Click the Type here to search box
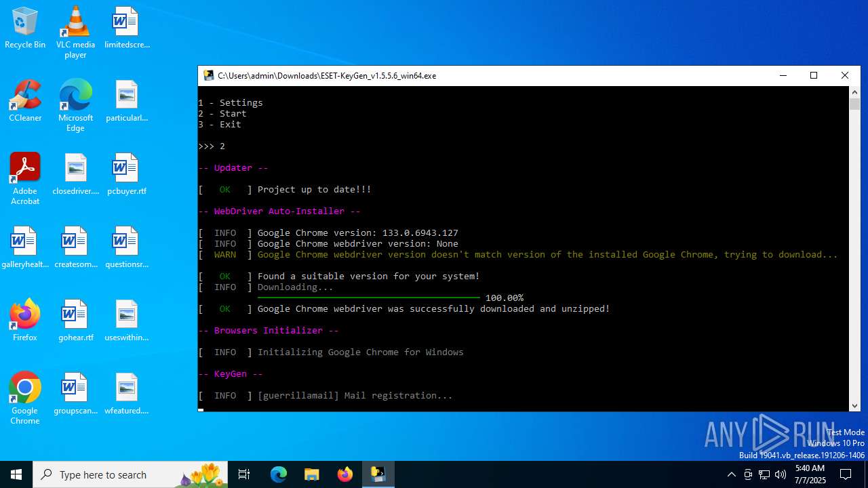The image size is (868, 488). tap(132, 474)
